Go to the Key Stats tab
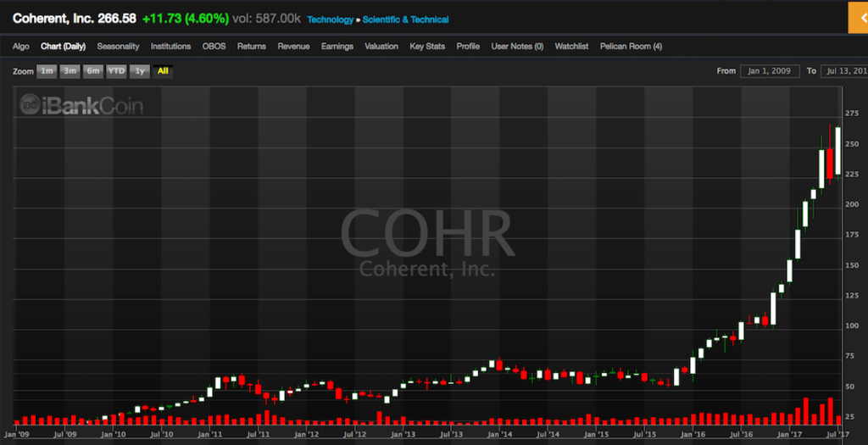 click(x=427, y=47)
